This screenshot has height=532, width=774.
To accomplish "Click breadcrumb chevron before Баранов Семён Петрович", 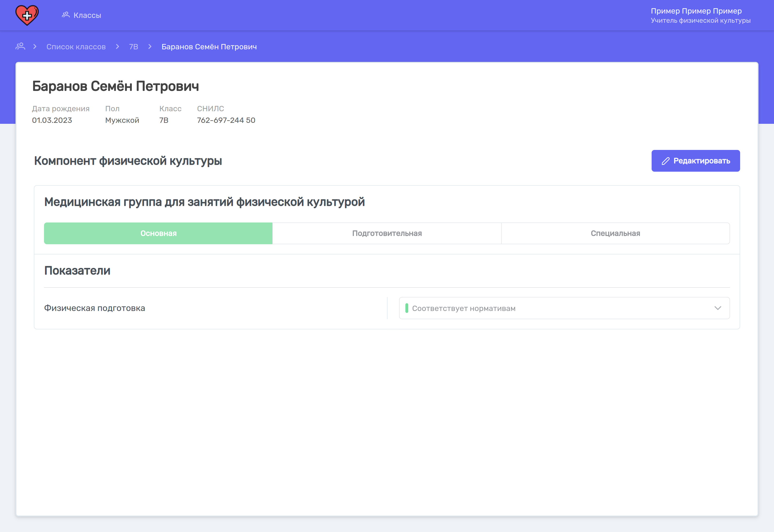I will (150, 47).
